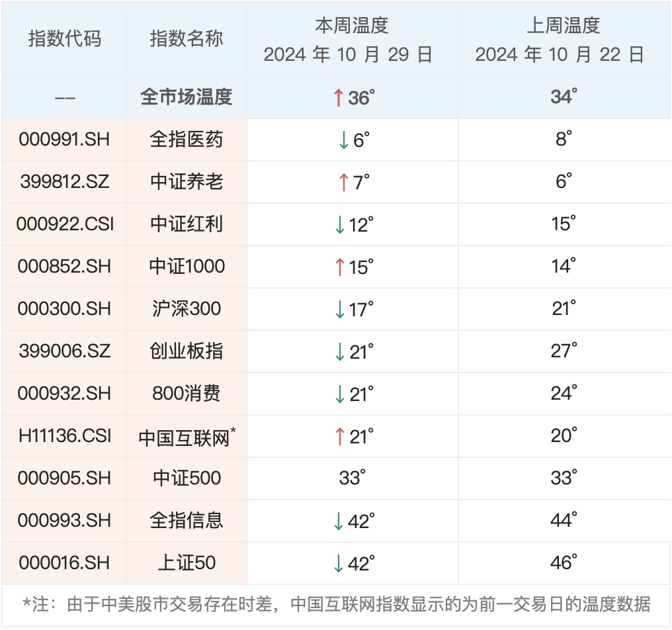Click the red up arrow in 中证养老 row
The image size is (672, 630).
tap(343, 182)
